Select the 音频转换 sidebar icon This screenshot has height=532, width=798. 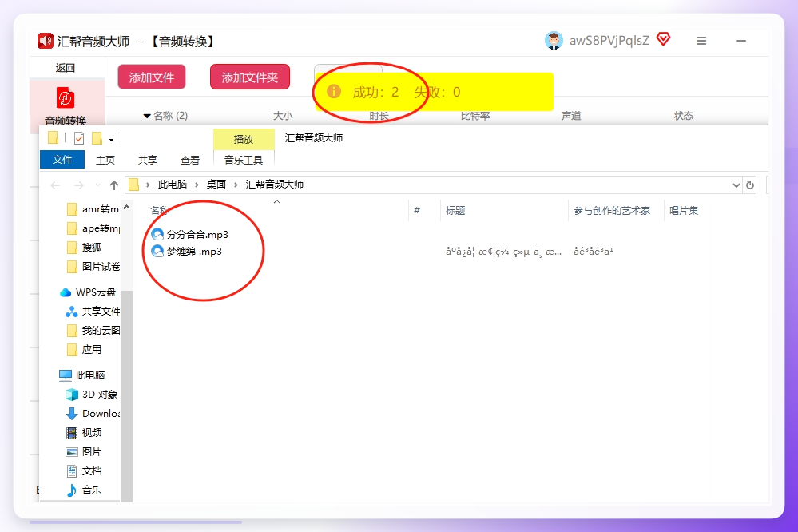[66, 97]
